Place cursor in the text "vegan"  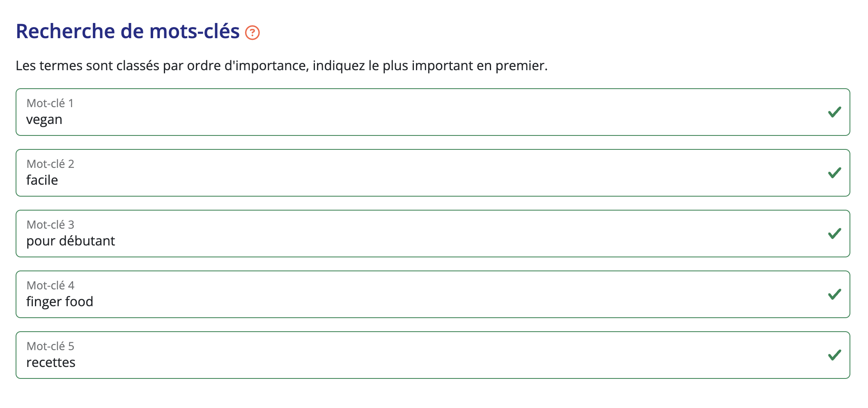point(44,120)
